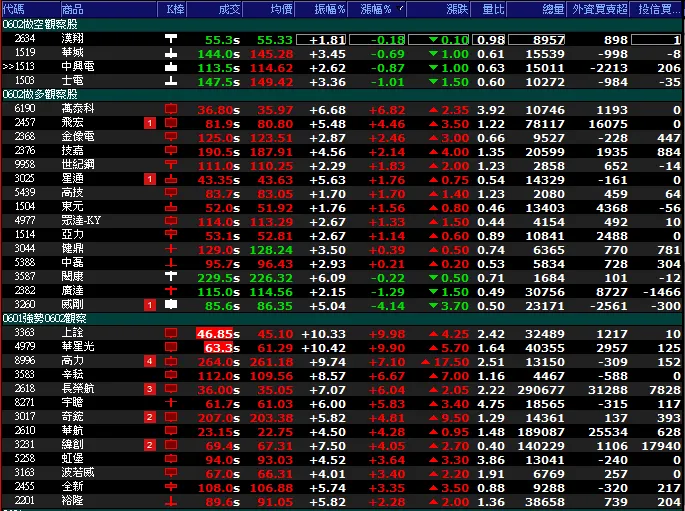Click the red badge numbered 2 beside 奇鋐
Image resolution: width=685 pixels, height=511 pixels.
(x=150, y=417)
